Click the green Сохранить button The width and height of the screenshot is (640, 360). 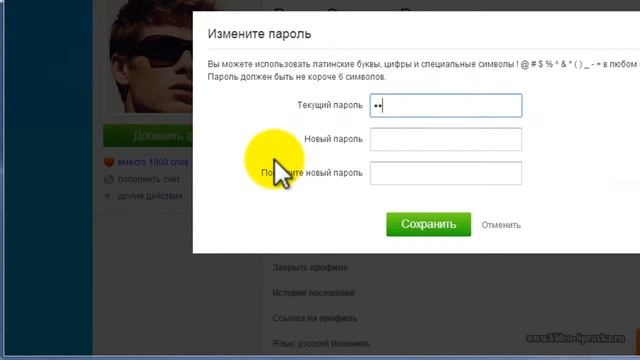click(x=429, y=224)
